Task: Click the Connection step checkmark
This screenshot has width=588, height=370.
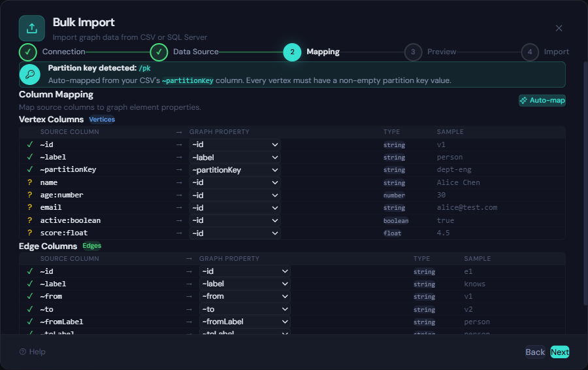Action: click(x=27, y=52)
